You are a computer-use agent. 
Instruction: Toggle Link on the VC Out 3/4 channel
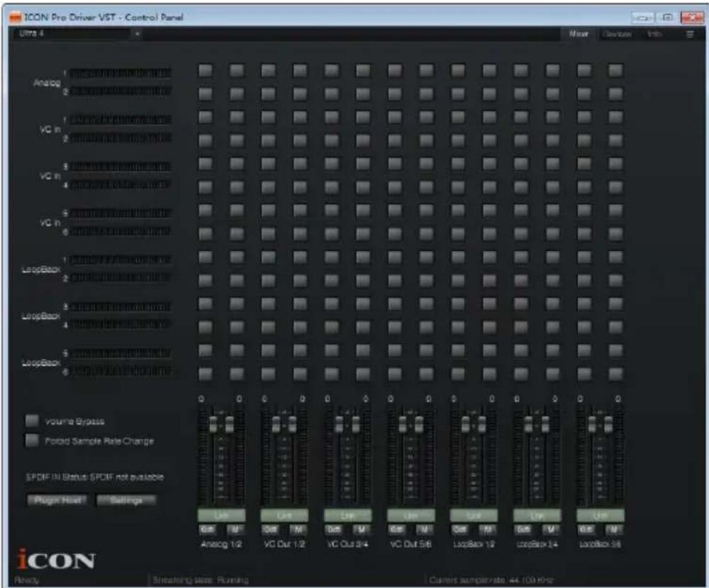pyautogui.click(x=347, y=515)
